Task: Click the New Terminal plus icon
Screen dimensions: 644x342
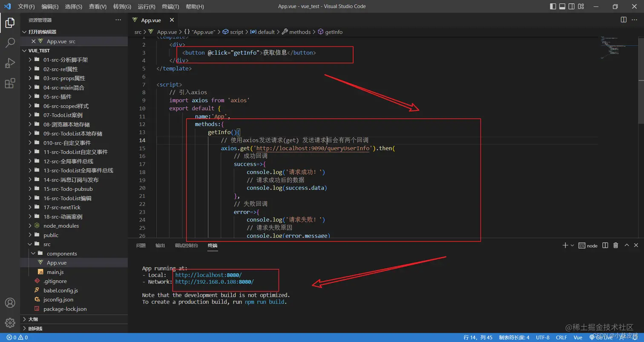Action: (x=565, y=245)
